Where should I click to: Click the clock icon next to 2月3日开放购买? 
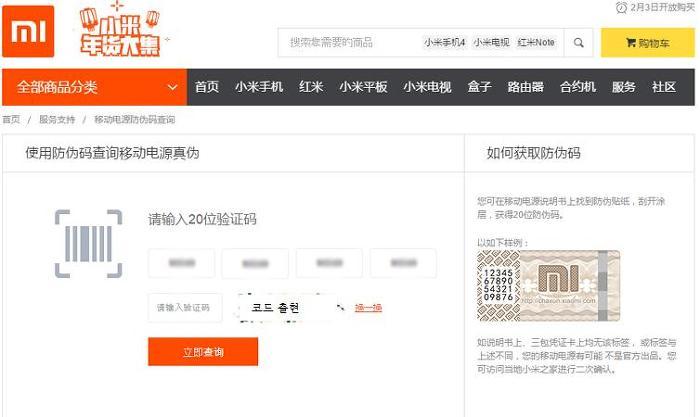click(621, 8)
